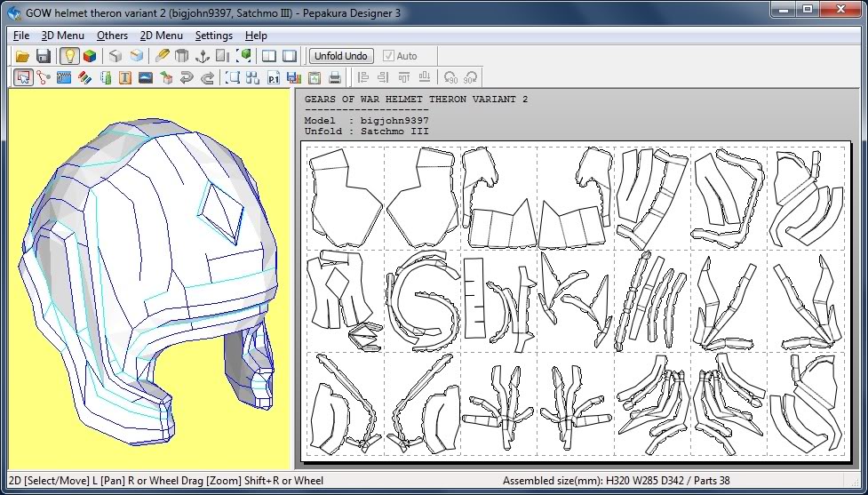Toggle the light bulb lighting button
The image size is (868, 495).
(68, 56)
